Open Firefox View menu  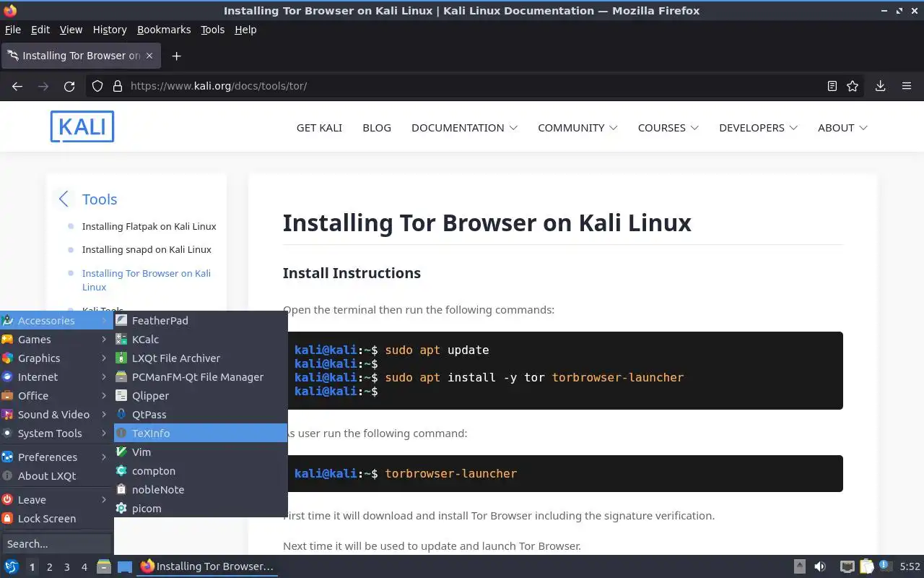(x=71, y=30)
